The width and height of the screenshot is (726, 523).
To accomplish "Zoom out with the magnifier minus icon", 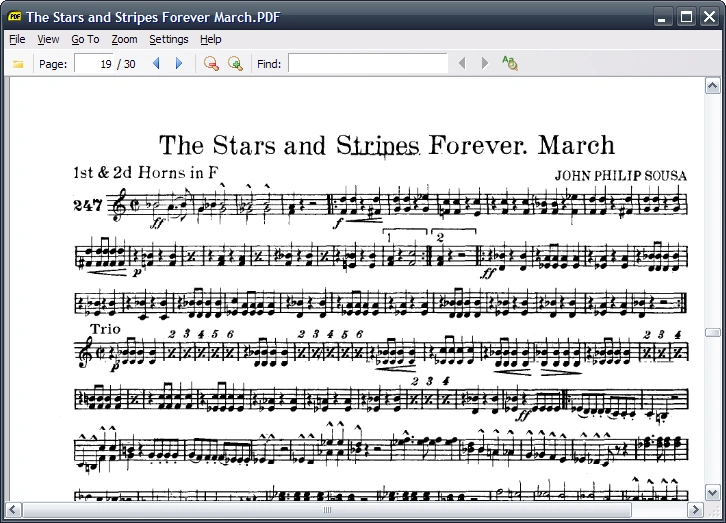I will coord(211,63).
